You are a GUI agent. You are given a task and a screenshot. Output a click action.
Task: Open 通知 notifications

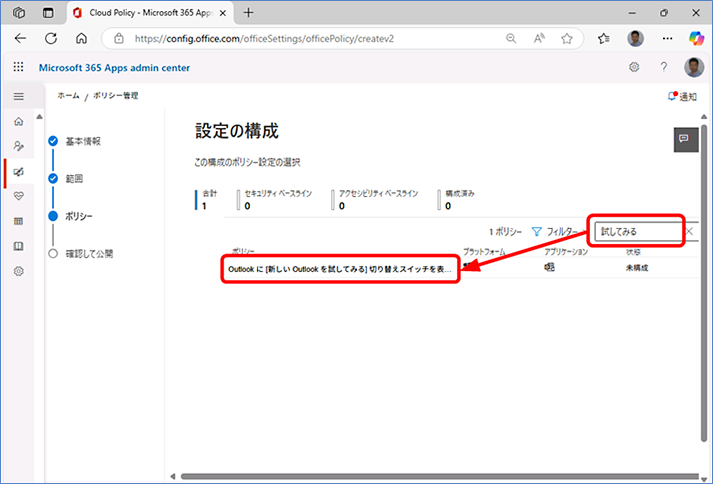[x=682, y=96]
